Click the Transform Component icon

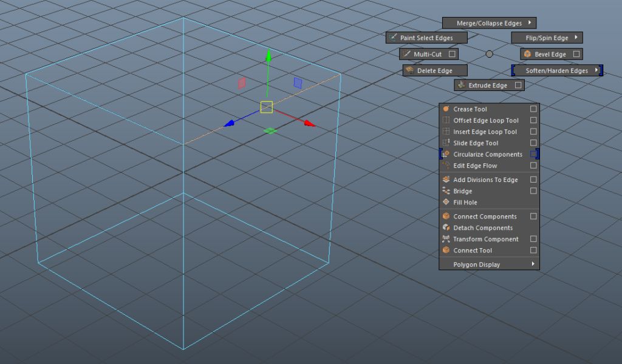[x=446, y=239]
